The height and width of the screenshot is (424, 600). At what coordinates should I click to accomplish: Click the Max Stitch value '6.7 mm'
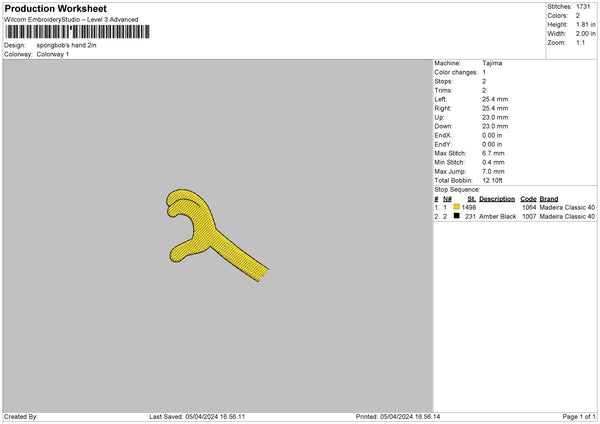click(493, 153)
